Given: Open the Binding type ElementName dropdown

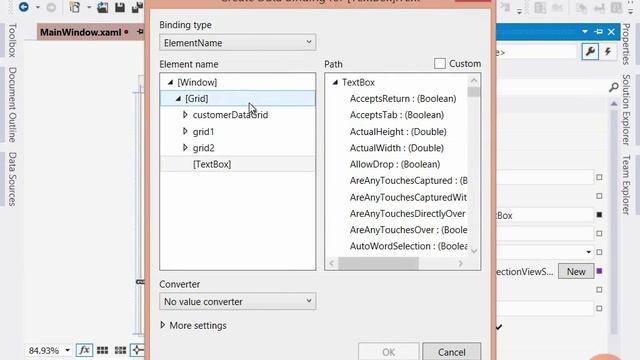Looking at the screenshot, I should tap(238, 42).
